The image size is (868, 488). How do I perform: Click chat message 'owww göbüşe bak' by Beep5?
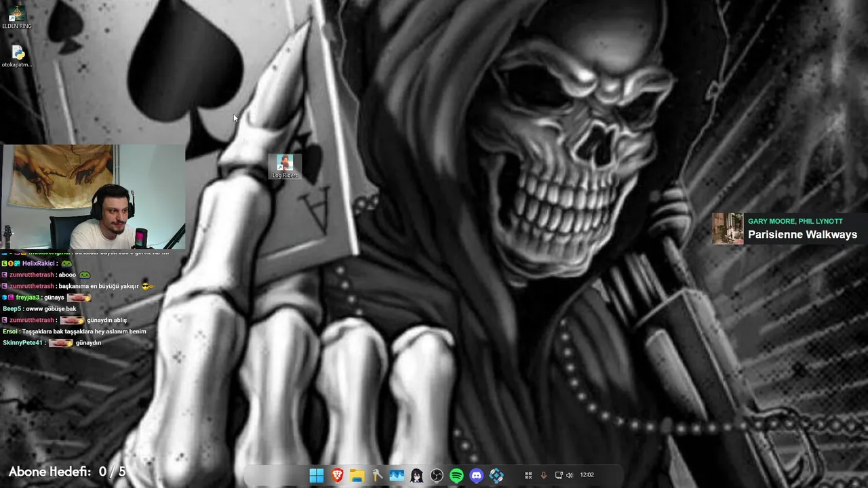(51, 309)
